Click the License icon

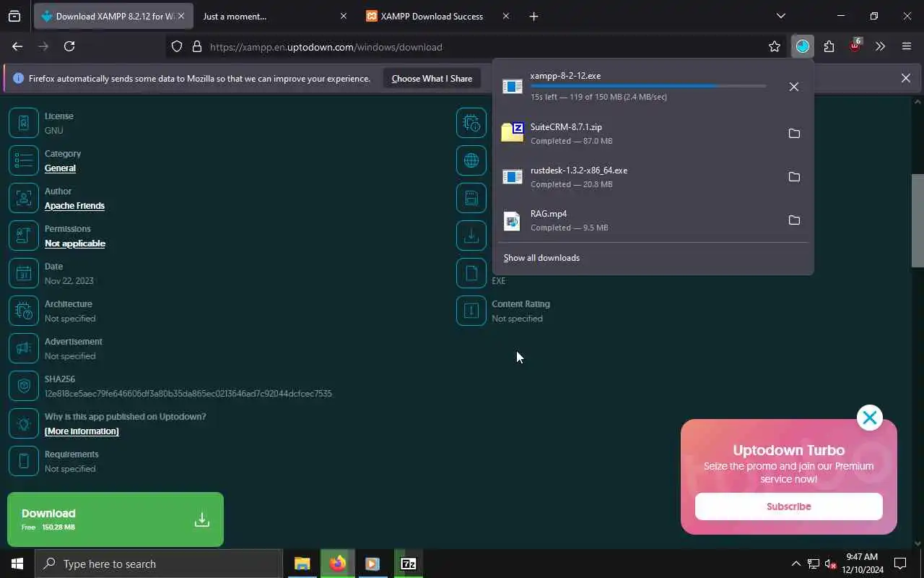click(24, 123)
